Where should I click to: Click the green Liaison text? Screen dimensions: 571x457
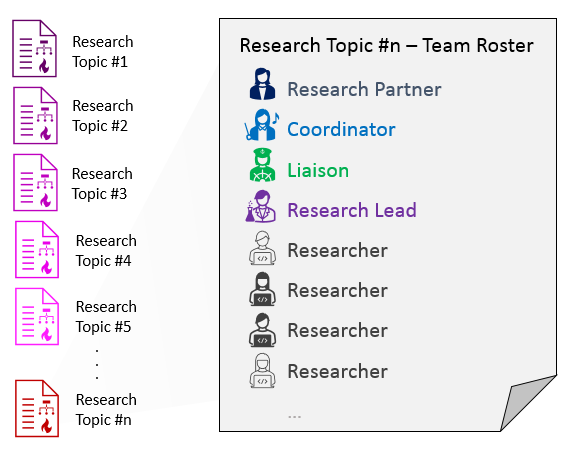tap(318, 170)
